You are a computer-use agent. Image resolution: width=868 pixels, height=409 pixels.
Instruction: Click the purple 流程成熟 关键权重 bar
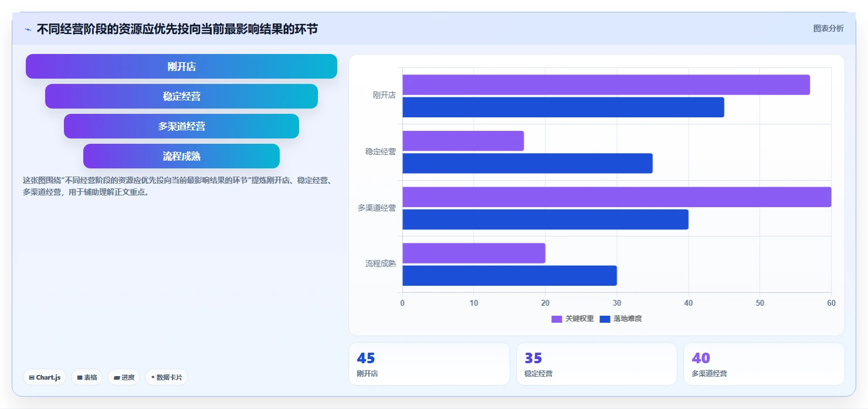pos(474,253)
